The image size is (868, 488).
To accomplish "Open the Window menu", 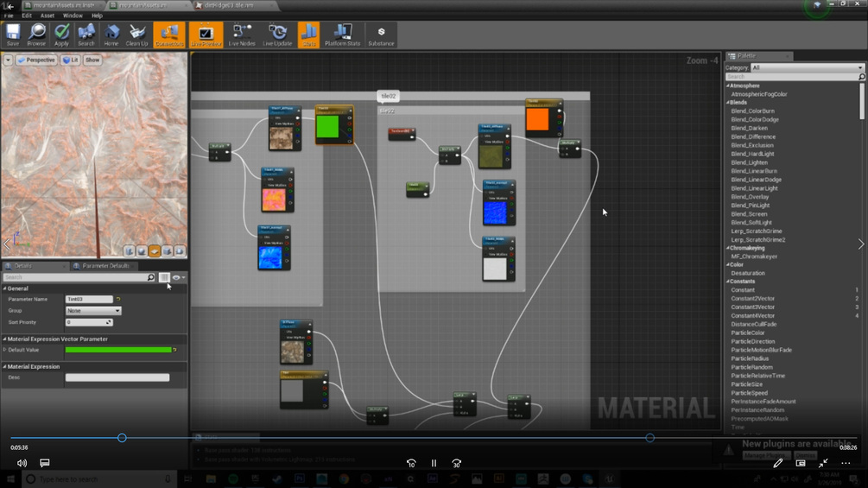I will click(x=73, y=16).
